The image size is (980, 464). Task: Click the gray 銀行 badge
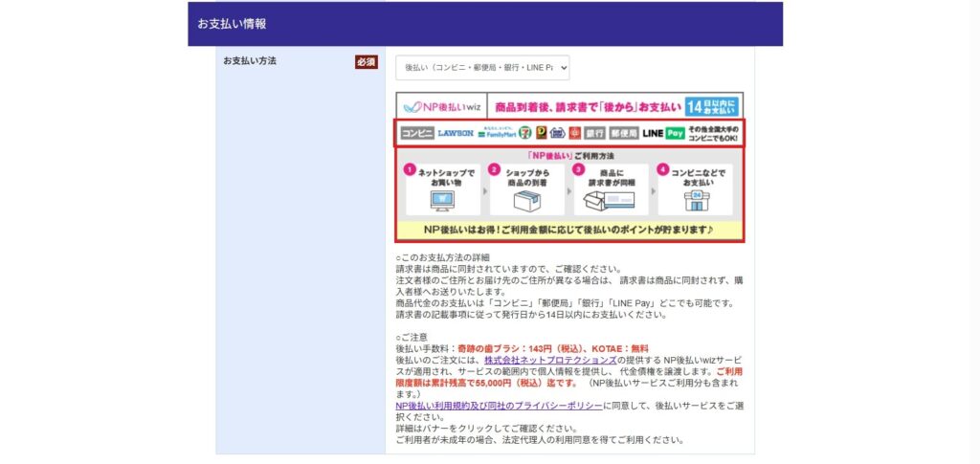tap(594, 133)
